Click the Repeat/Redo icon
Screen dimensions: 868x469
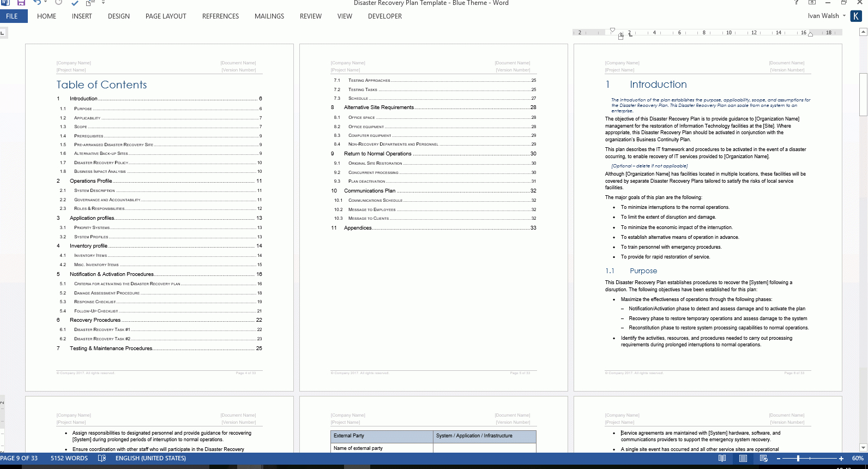(58, 3)
